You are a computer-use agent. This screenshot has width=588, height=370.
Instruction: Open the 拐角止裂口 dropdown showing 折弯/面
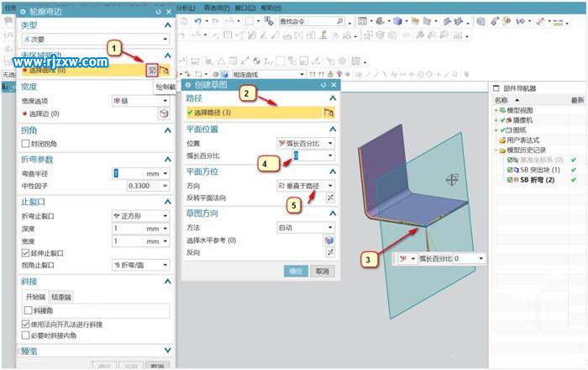pyautogui.click(x=140, y=265)
